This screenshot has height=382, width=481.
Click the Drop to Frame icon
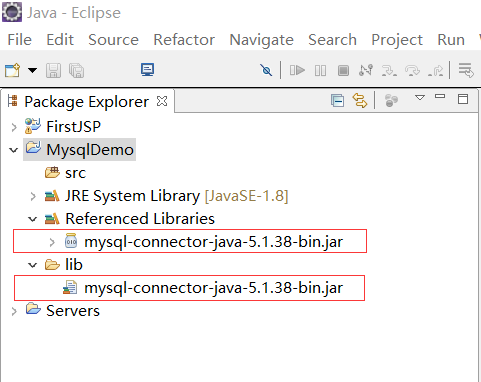point(466,70)
